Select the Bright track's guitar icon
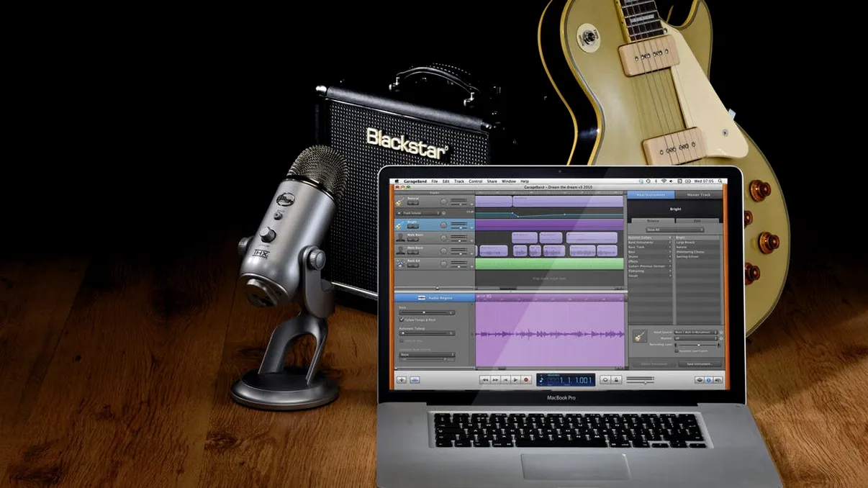 [399, 225]
